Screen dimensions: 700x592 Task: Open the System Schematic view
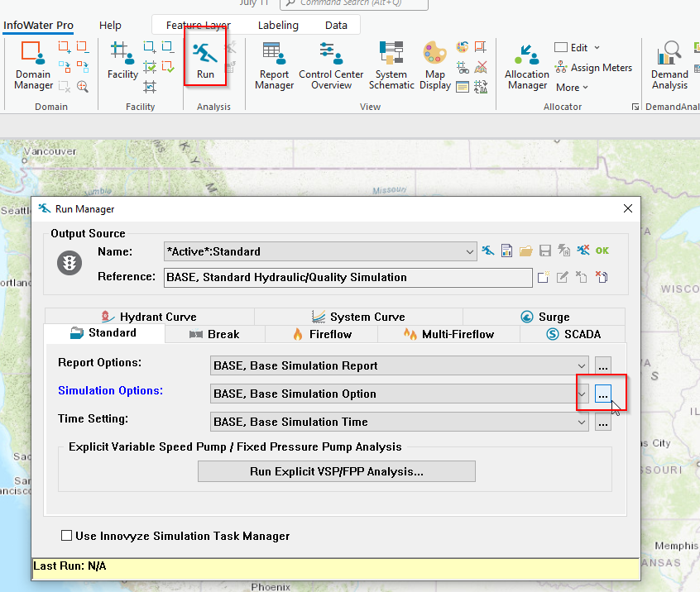pos(391,66)
